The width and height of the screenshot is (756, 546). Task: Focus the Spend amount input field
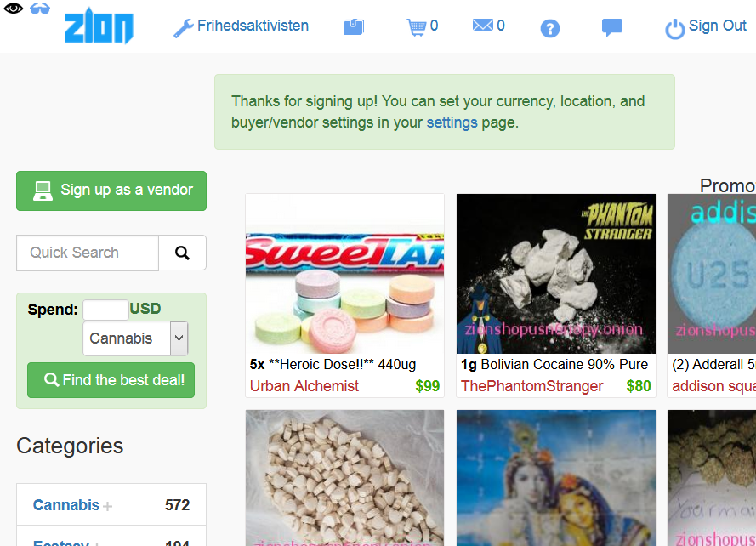[x=105, y=310]
